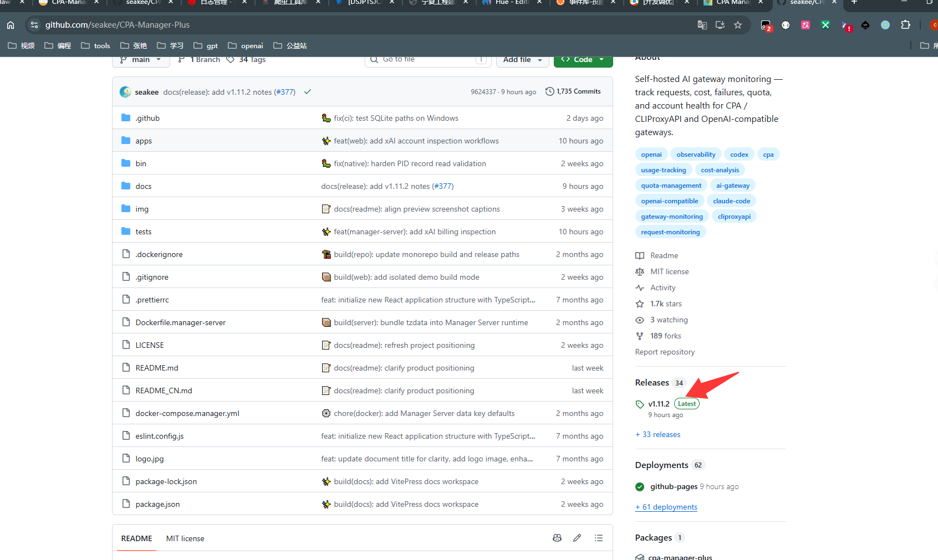Open the tests folder name
This screenshot has height=560, width=938.
click(144, 232)
